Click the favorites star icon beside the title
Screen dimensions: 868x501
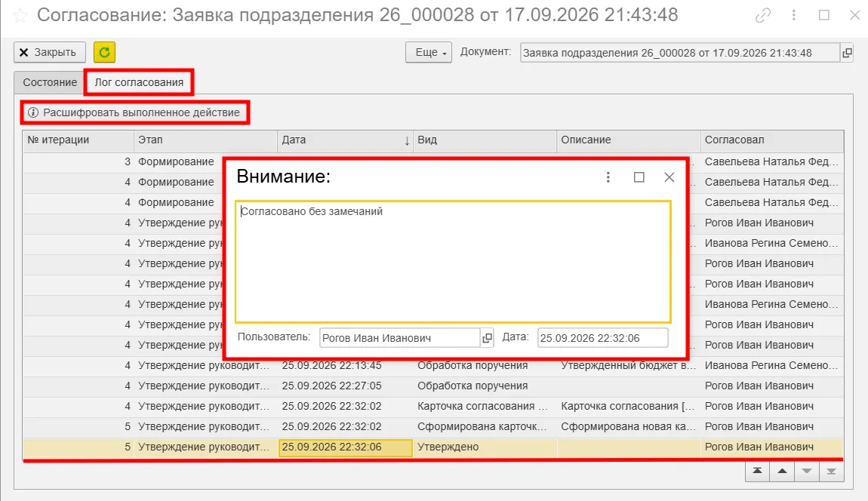coord(20,16)
